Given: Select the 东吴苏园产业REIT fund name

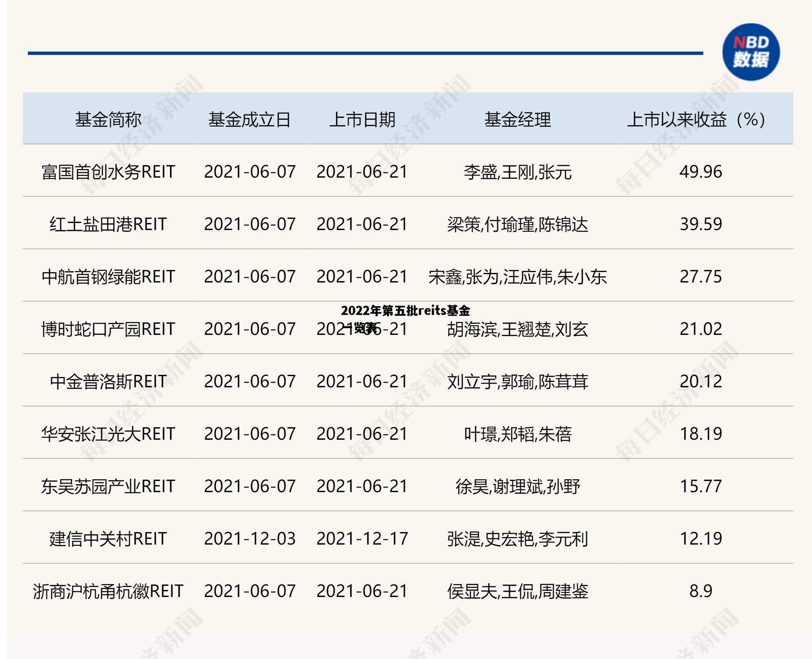Looking at the screenshot, I should (x=108, y=486).
